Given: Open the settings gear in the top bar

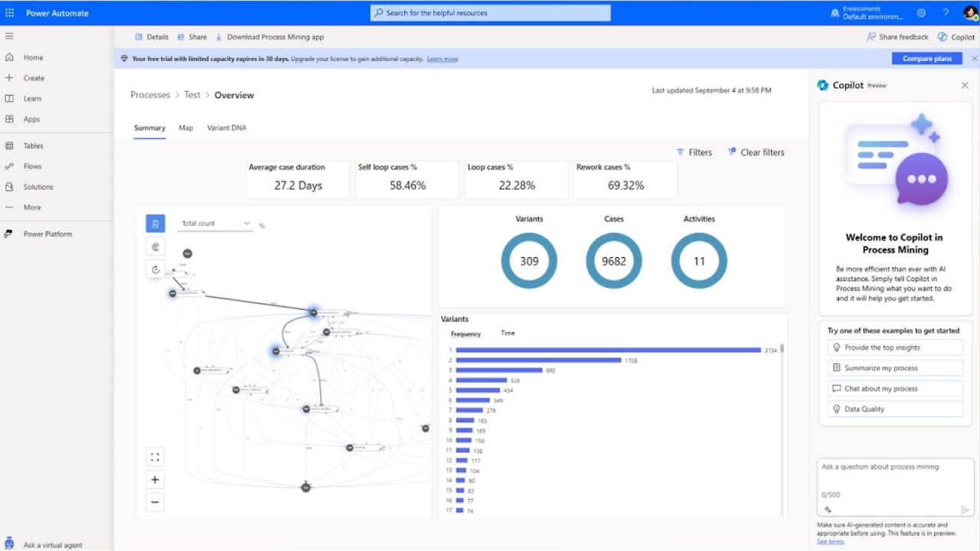Looking at the screenshot, I should point(921,12).
